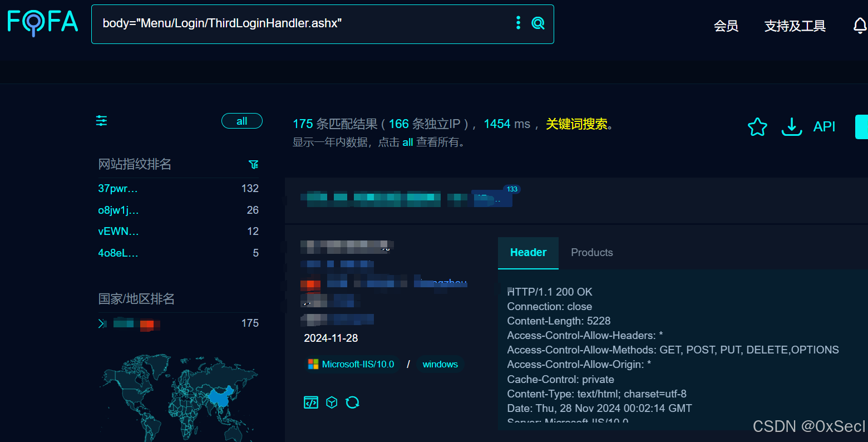Open the website source code viewer icon
The height and width of the screenshot is (442, 868).
coord(310,402)
